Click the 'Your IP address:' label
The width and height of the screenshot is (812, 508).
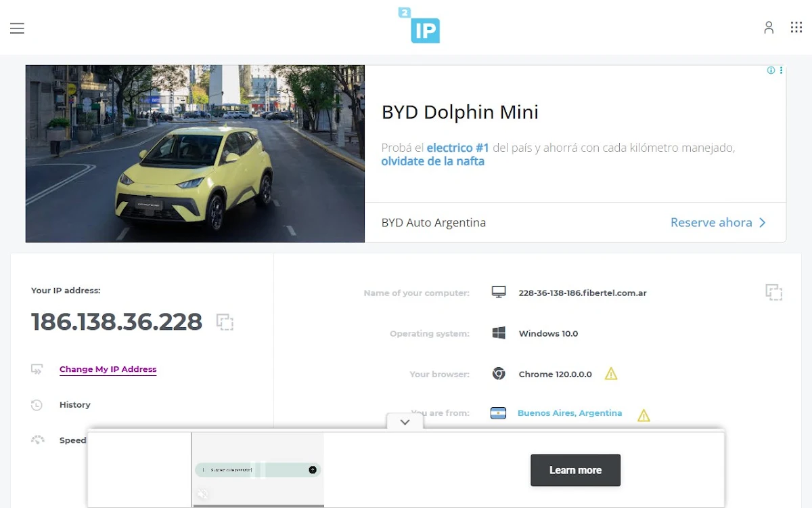pyautogui.click(x=66, y=290)
